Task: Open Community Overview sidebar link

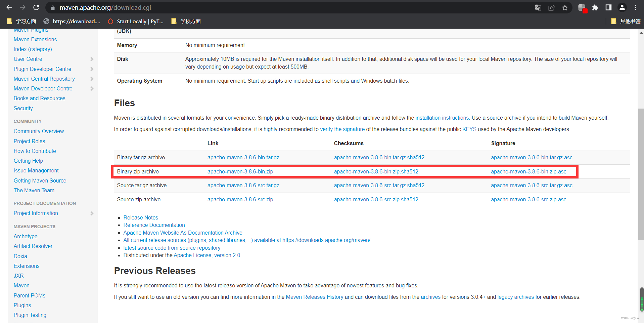Action: point(39,131)
